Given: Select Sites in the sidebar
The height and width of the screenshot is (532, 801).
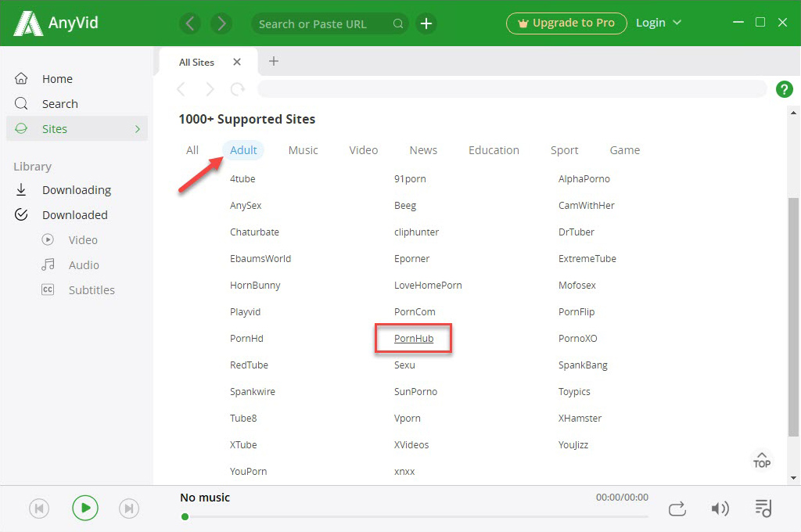Looking at the screenshot, I should pyautogui.click(x=77, y=129).
